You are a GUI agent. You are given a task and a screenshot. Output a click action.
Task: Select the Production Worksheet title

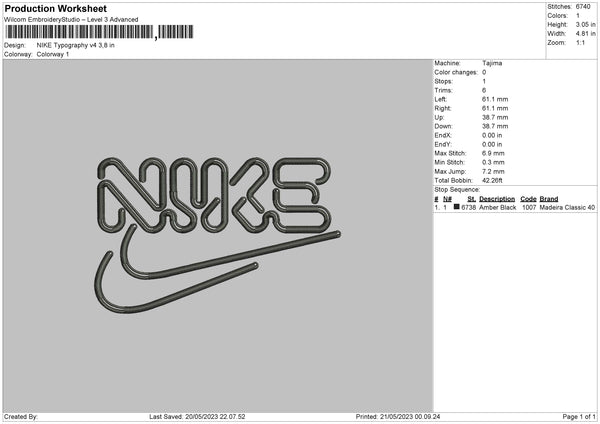[56, 8]
